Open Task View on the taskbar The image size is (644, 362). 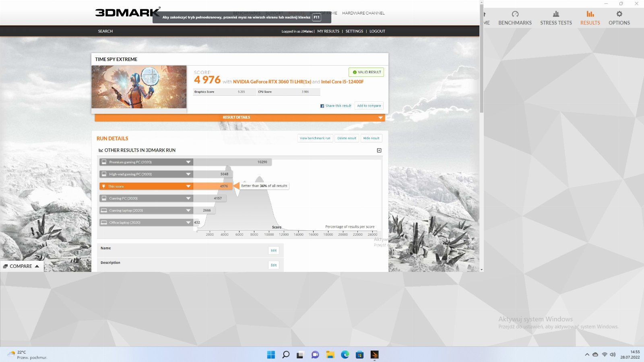click(300, 355)
